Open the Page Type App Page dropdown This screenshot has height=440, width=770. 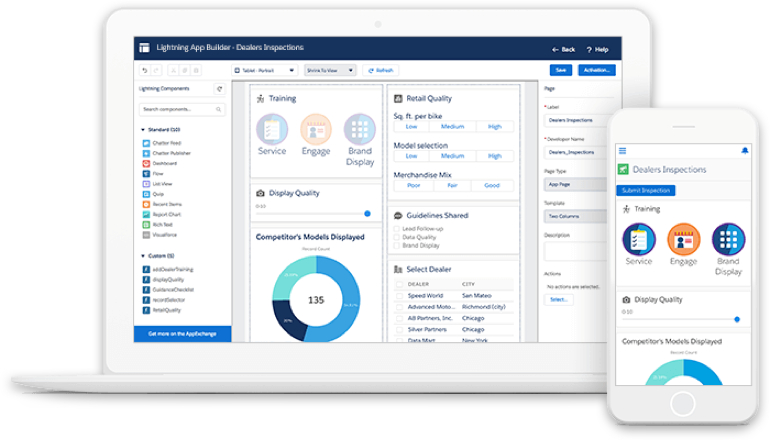[575, 184]
